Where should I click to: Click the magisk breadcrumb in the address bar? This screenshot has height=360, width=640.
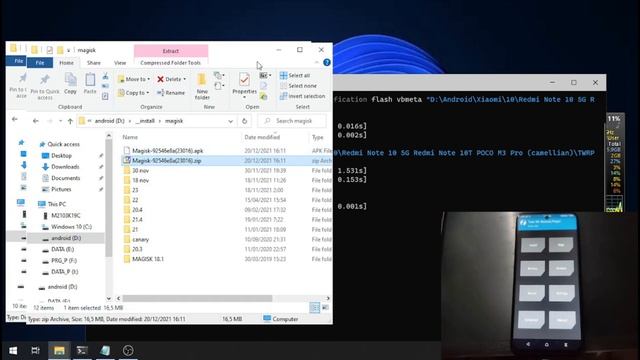coord(174,121)
